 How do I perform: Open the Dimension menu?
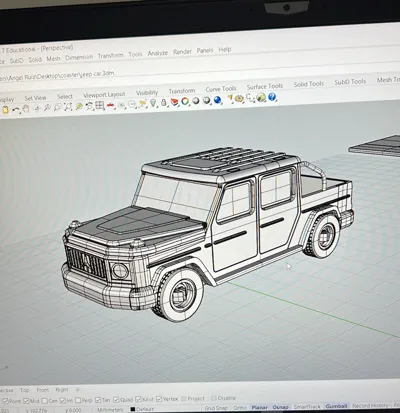coord(79,57)
